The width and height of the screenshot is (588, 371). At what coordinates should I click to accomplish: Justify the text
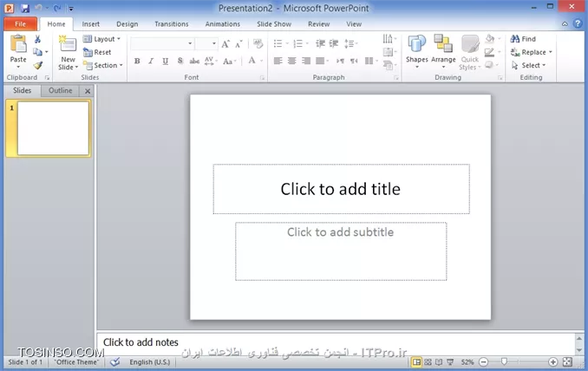(x=320, y=61)
